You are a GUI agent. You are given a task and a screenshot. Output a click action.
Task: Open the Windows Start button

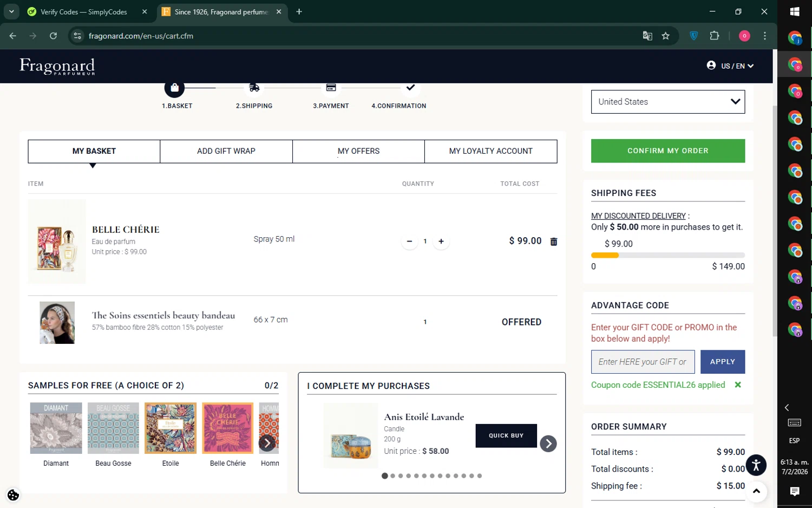pos(795,11)
